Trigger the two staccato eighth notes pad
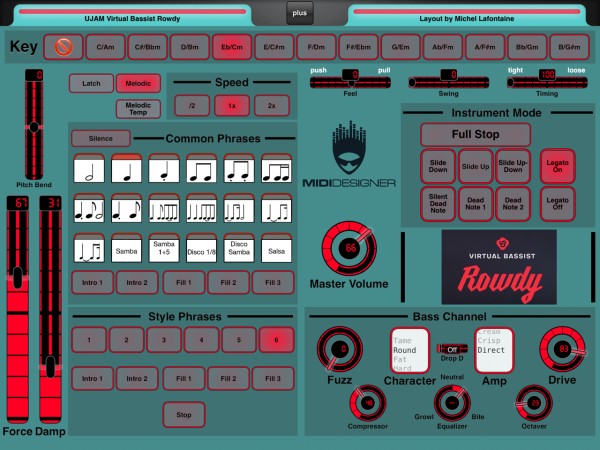The width and height of the screenshot is (600, 450). click(239, 168)
